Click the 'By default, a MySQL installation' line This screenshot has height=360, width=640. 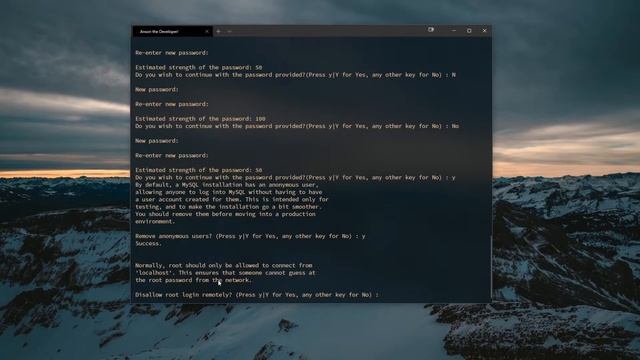pos(227,184)
